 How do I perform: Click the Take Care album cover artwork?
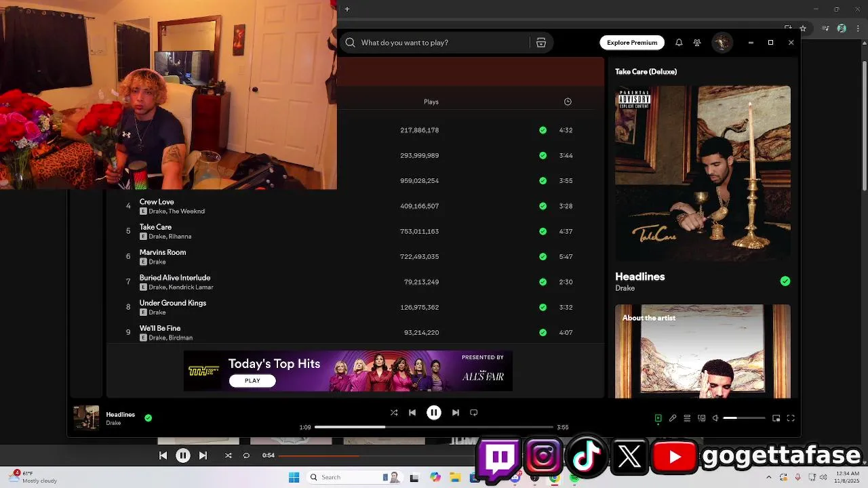(703, 174)
